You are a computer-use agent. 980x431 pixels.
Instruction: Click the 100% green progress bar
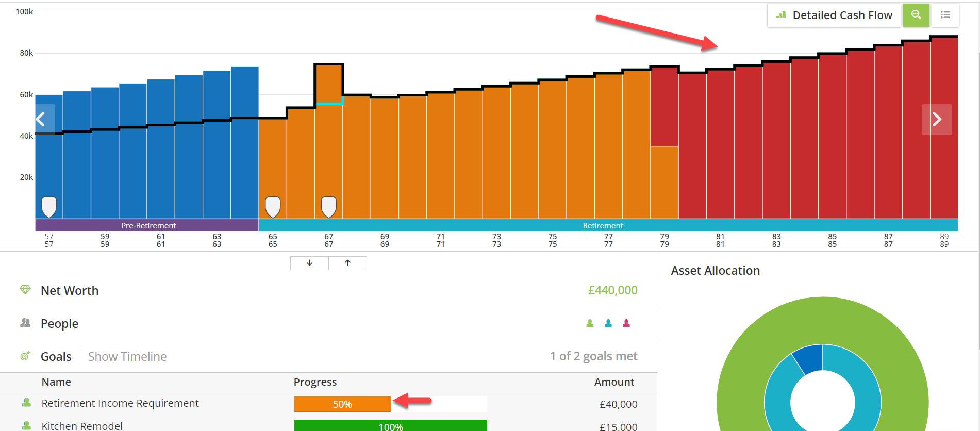click(390, 426)
